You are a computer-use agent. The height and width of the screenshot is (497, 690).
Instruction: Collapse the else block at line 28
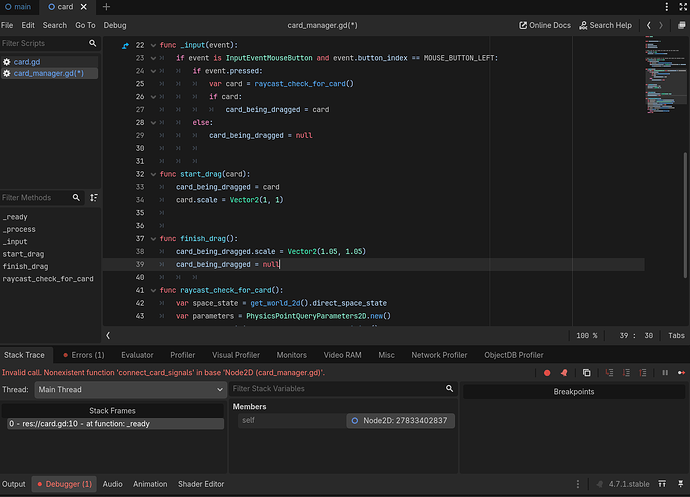click(x=153, y=122)
